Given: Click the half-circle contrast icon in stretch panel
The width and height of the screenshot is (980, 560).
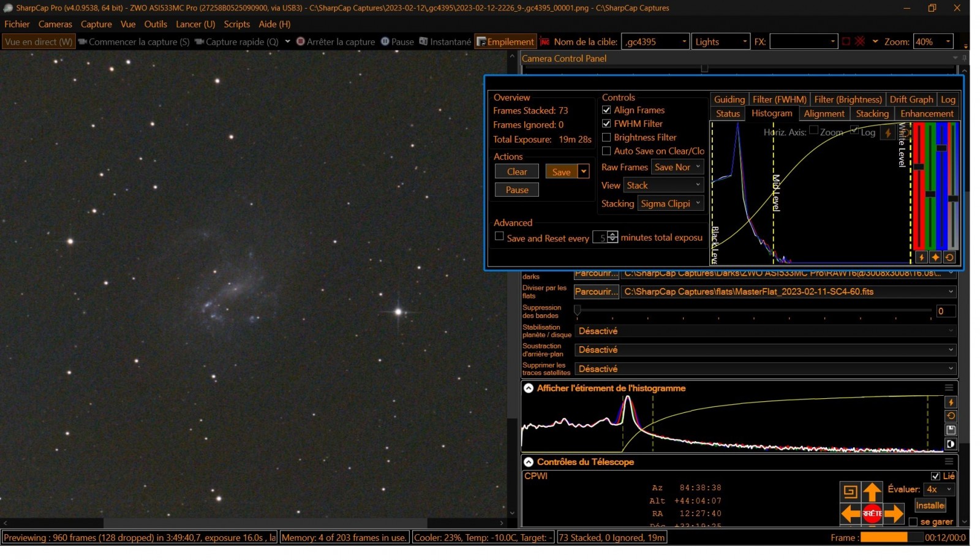Looking at the screenshot, I should point(951,444).
